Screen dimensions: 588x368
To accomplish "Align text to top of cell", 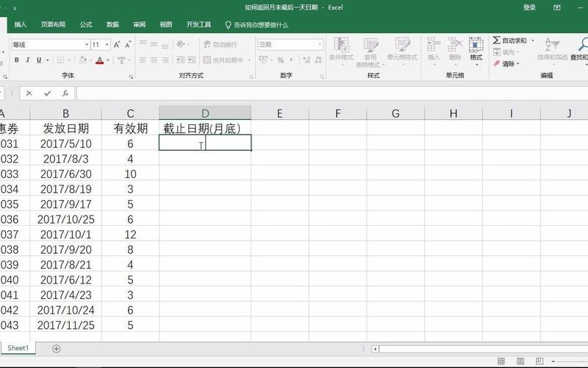I will click(x=143, y=44).
